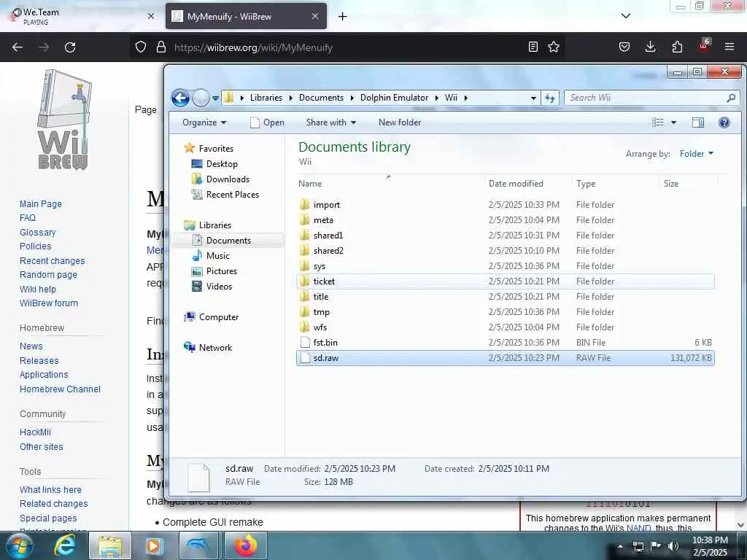Toggle the preview pane icon
This screenshot has width=747, height=560.
point(698,122)
